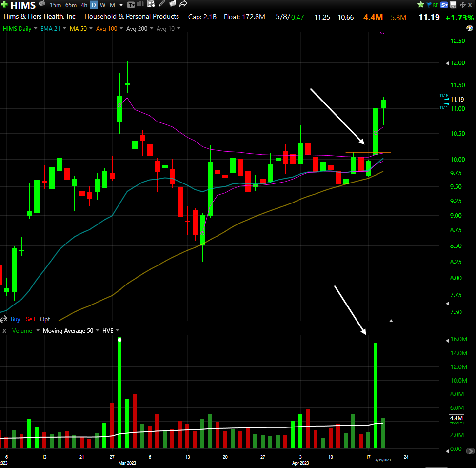The width and height of the screenshot is (476, 468).
Task: Click the 4/19/2023 date label
Action: 383,460
